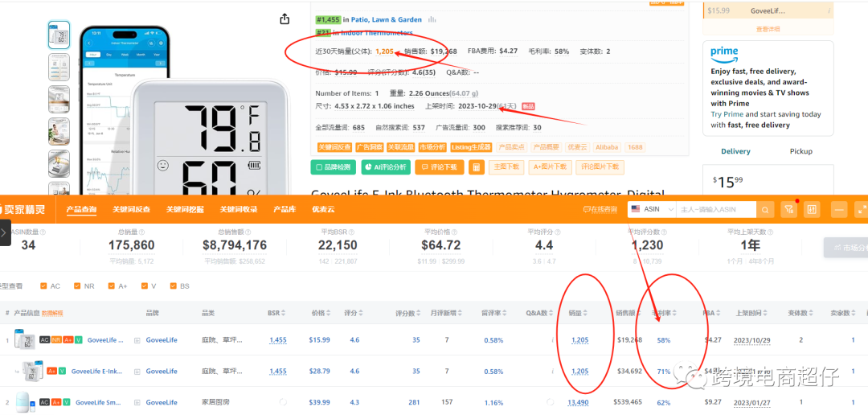Click the Amazon prime logo
The width and height of the screenshot is (868, 415).
coord(725,54)
